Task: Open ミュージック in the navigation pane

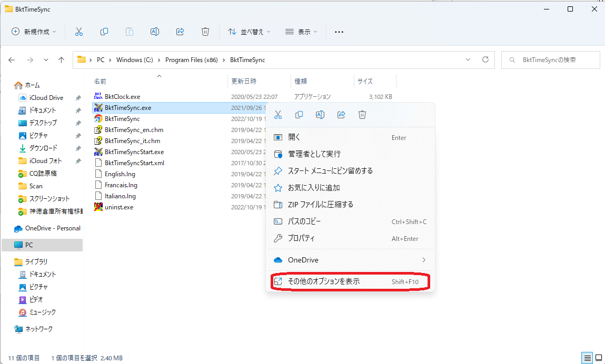Action: (x=43, y=312)
